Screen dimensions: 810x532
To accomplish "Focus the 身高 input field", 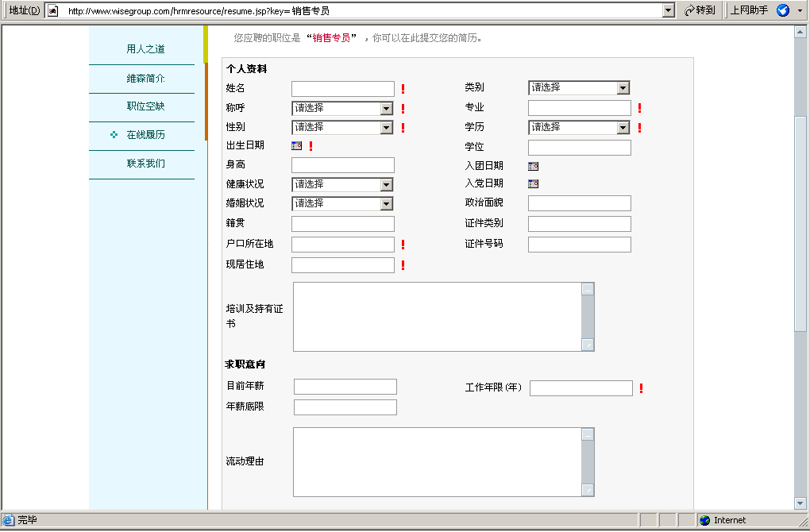I will tap(343, 165).
